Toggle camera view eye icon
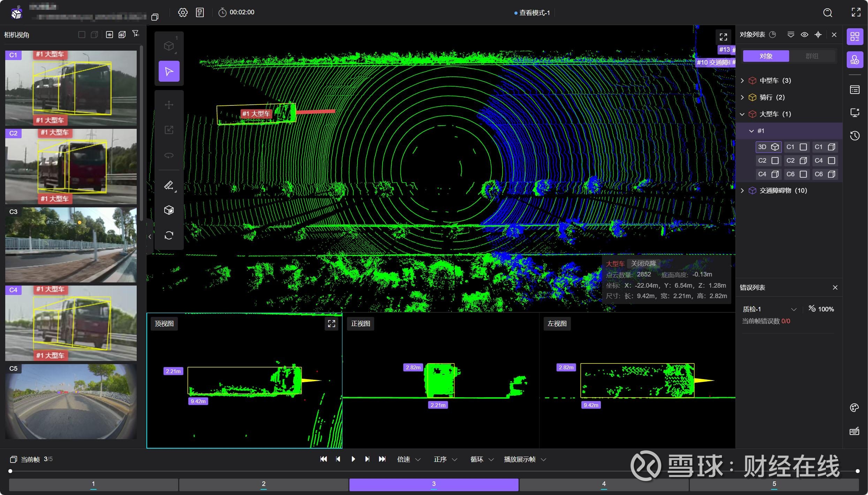868x495 pixels. (110, 35)
